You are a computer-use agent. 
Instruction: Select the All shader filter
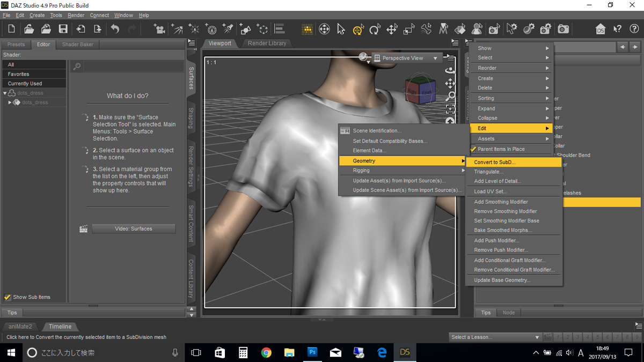click(34, 64)
